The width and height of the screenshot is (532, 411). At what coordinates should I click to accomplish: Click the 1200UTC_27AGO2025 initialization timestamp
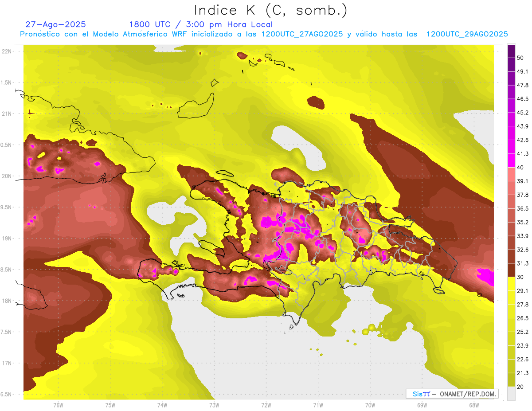301,34
